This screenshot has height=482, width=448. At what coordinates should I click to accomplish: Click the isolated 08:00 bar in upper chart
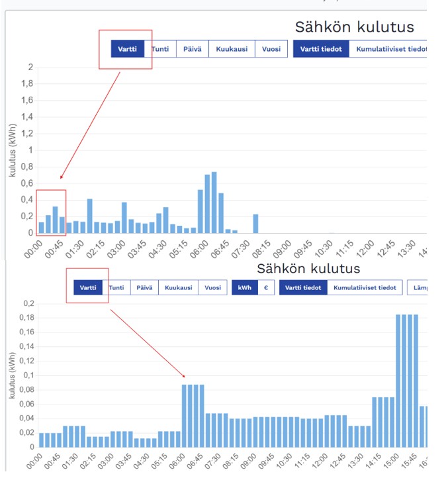255,224
